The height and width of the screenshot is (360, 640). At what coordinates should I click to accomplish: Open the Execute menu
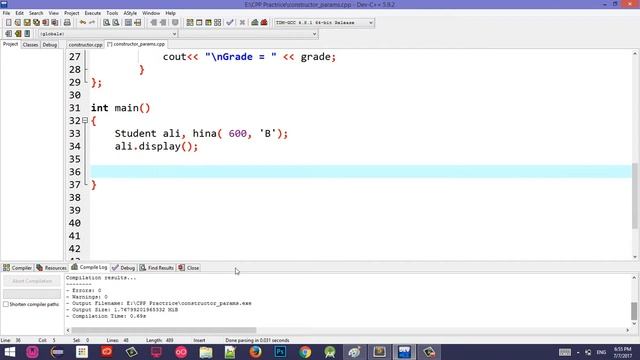pos(93,13)
